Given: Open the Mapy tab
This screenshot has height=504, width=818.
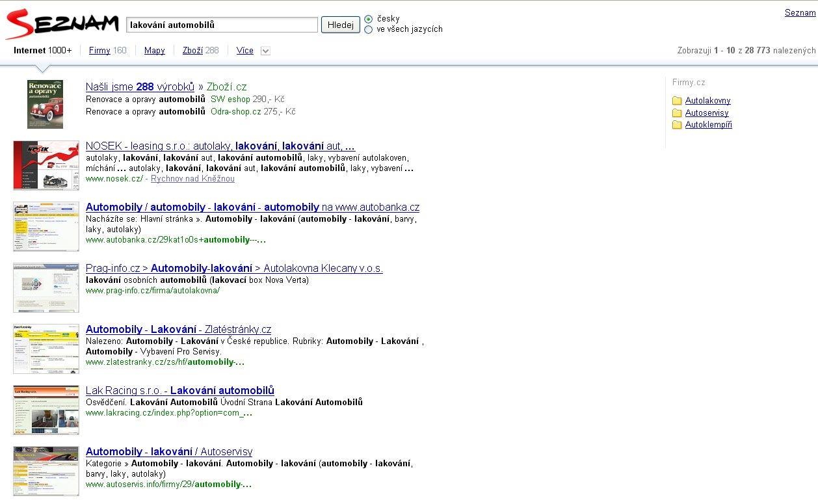Looking at the screenshot, I should (x=155, y=51).
